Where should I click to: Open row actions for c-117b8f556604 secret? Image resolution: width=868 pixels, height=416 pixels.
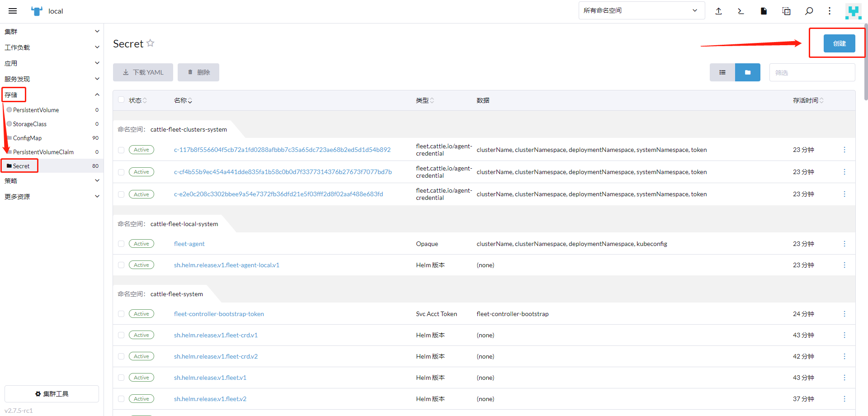pos(844,150)
